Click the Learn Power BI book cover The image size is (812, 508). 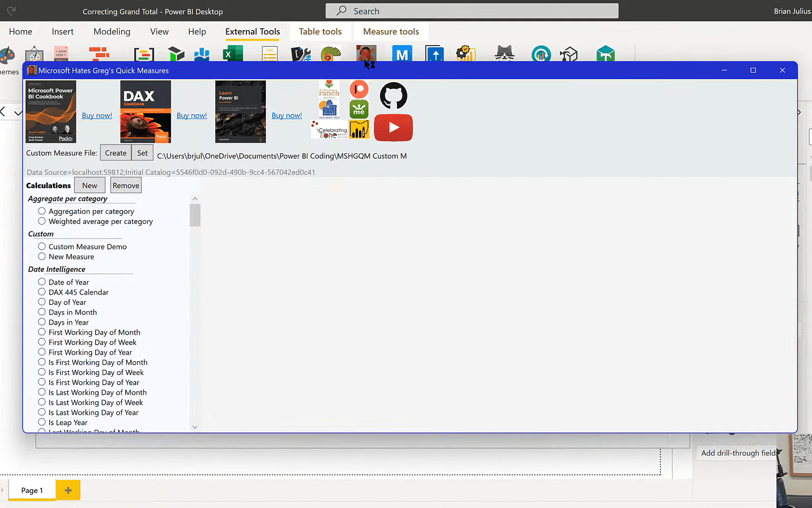(x=240, y=112)
